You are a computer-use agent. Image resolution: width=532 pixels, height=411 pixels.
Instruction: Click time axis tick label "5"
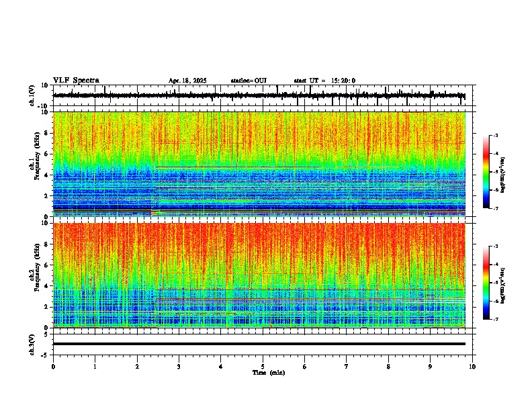tap(263, 367)
